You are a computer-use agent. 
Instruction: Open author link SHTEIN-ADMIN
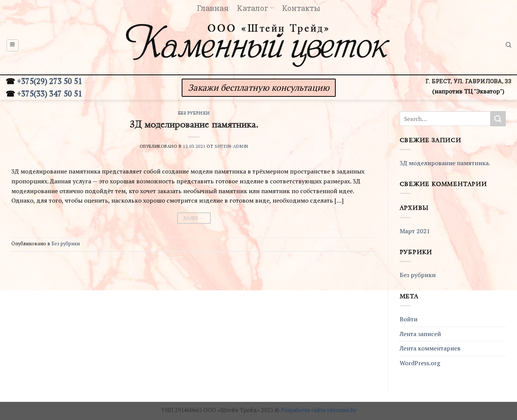231,146
